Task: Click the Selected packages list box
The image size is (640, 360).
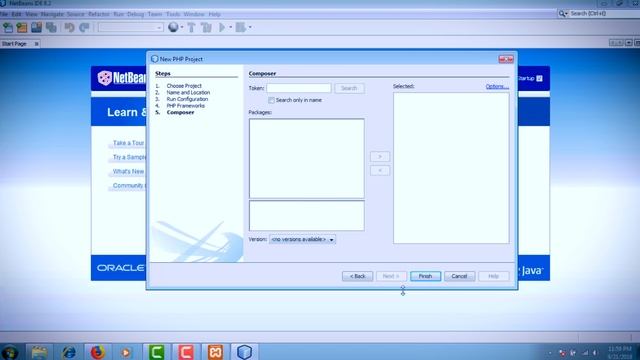Action: click(451, 168)
